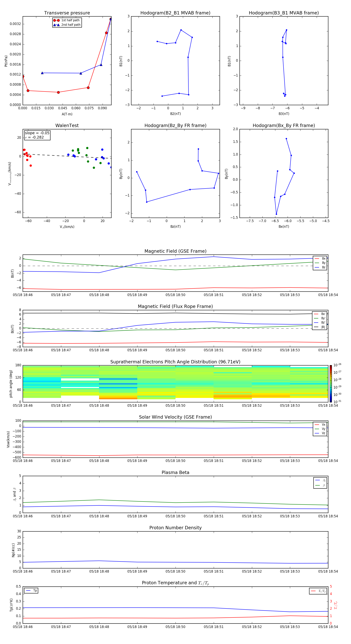Click the Plasma Beta legend box
Viewport: 351px width, 644px height.
(320, 483)
